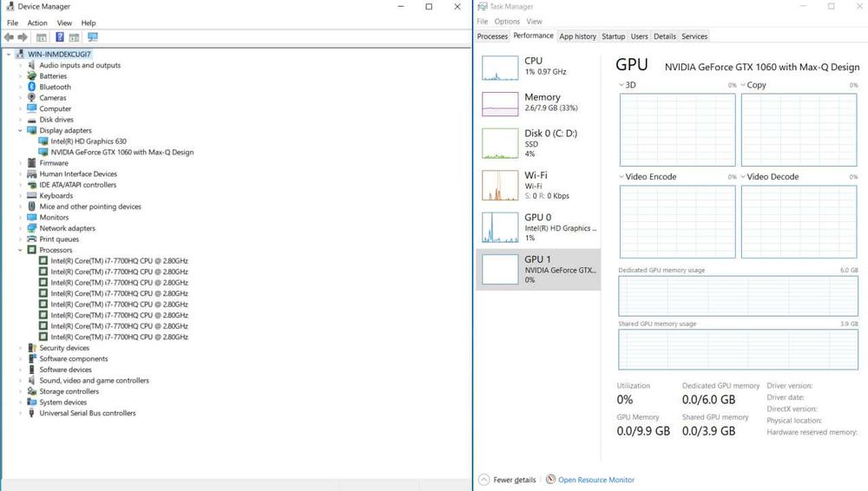
Task: Click the Open Resource Monitor icon
Action: tap(550, 480)
